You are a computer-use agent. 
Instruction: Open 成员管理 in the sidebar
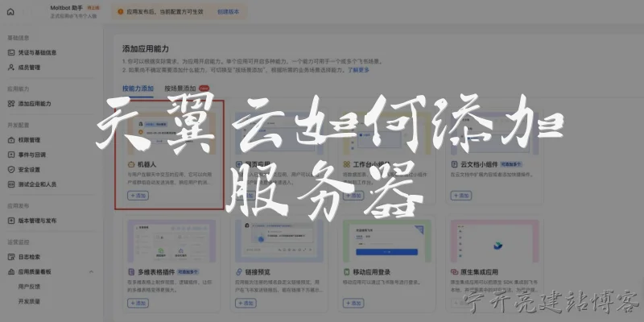tap(29, 68)
